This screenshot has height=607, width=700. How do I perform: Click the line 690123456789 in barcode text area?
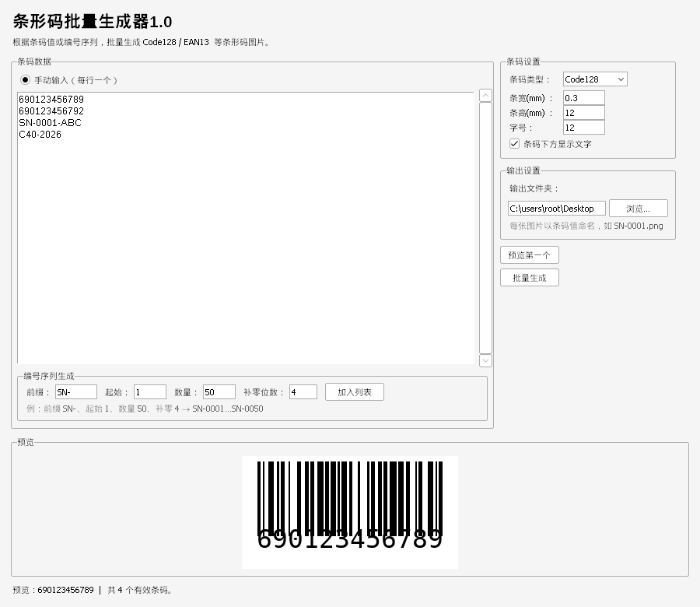pyautogui.click(x=51, y=99)
